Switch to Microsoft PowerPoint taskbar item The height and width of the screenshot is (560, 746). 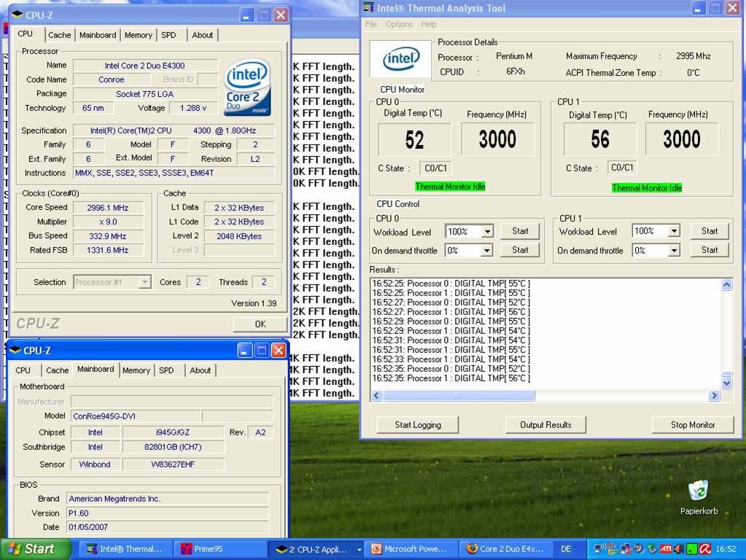click(x=410, y=549)
